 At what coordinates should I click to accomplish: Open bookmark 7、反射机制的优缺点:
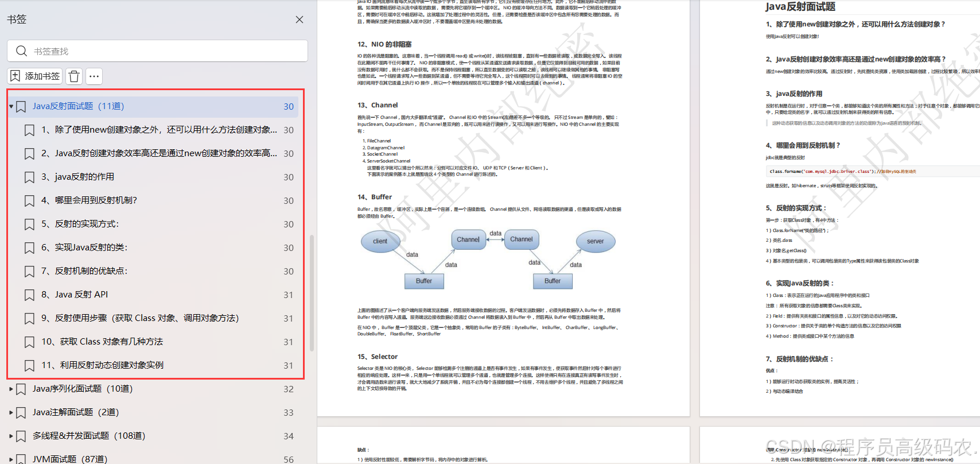coord(84,271)
